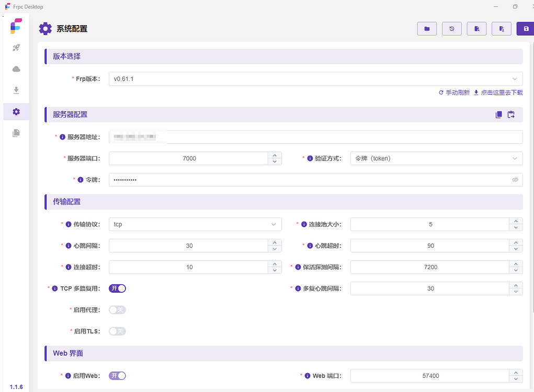
Task: Open the Frp版本 dropdown showing v0.61.1
Action: [316, 79]
